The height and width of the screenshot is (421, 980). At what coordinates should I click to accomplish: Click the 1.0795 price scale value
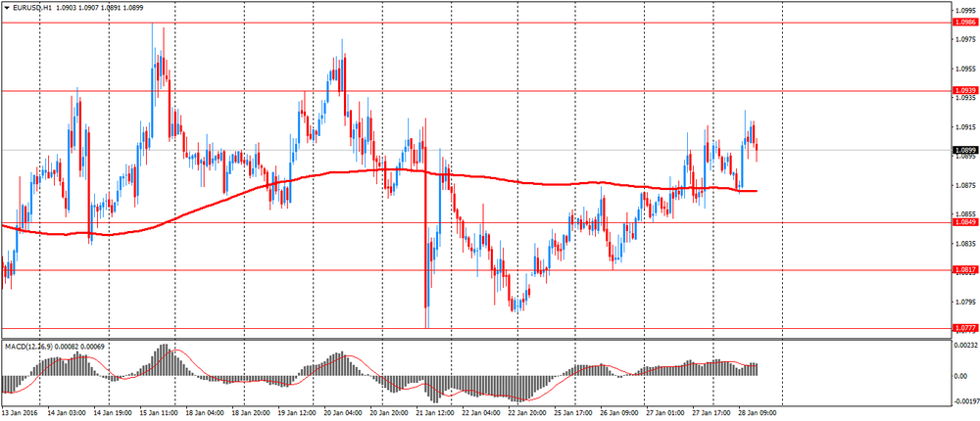(x=963, y=303)
